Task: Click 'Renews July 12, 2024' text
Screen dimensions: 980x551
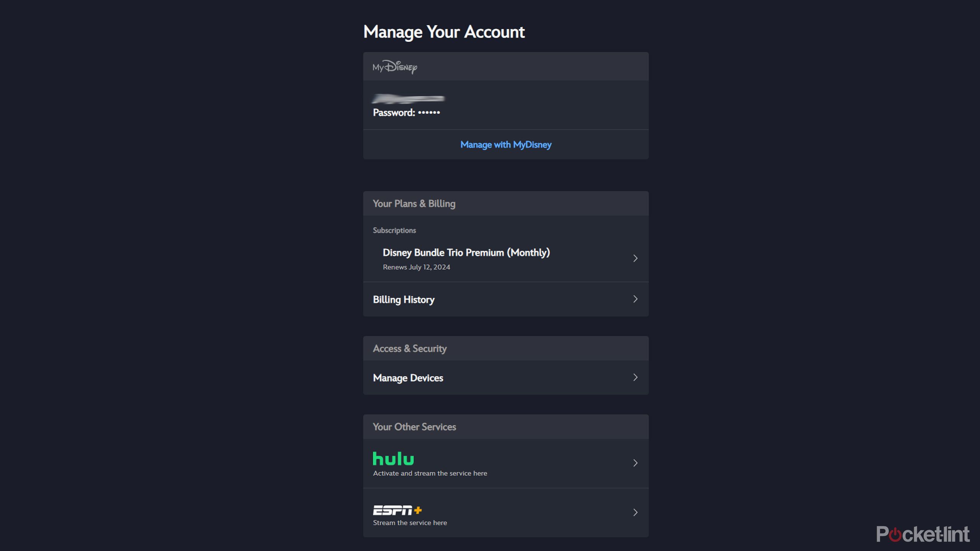Action: pos(416,267)
